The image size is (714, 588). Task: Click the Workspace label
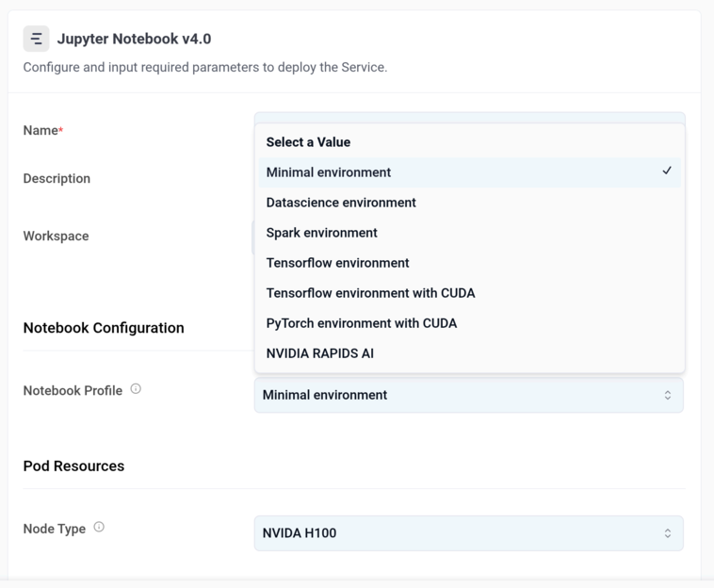point(56,236)
